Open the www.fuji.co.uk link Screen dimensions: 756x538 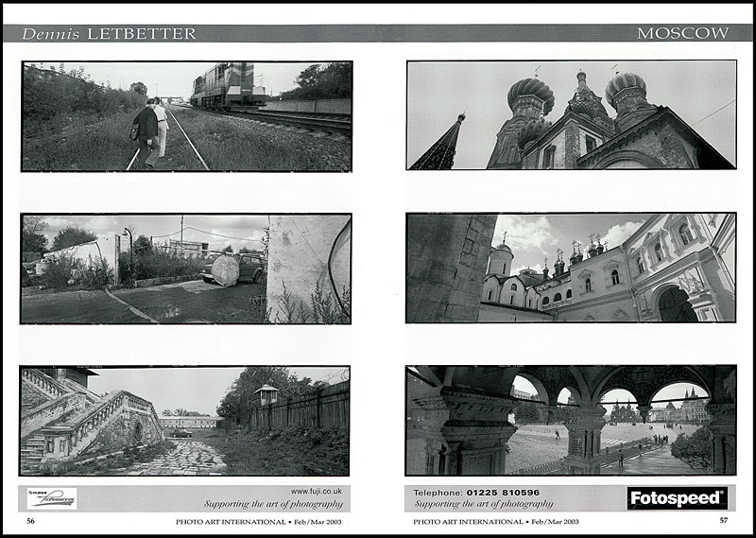click(x=318, y=492)
